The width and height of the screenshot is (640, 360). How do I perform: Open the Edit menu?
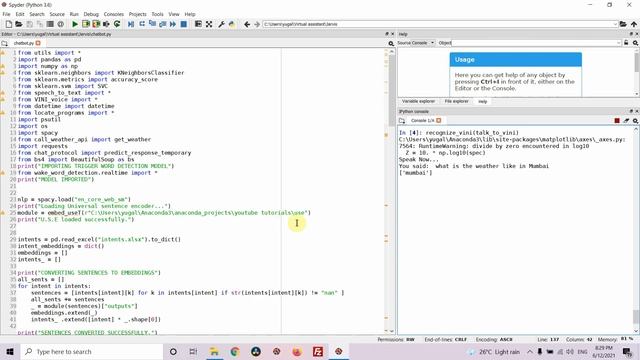click(x=20, y=14)
